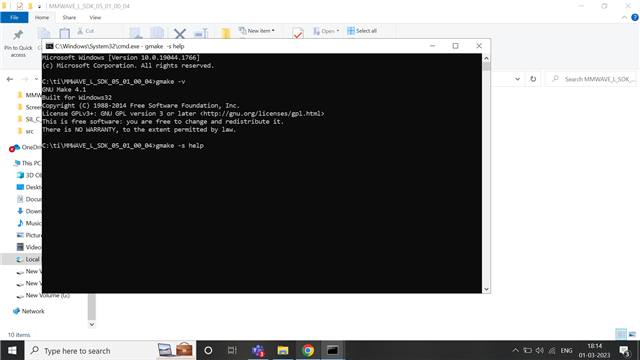
Task: Open Microsoft Teams from taskbar
Action: [x=258, y=350]
